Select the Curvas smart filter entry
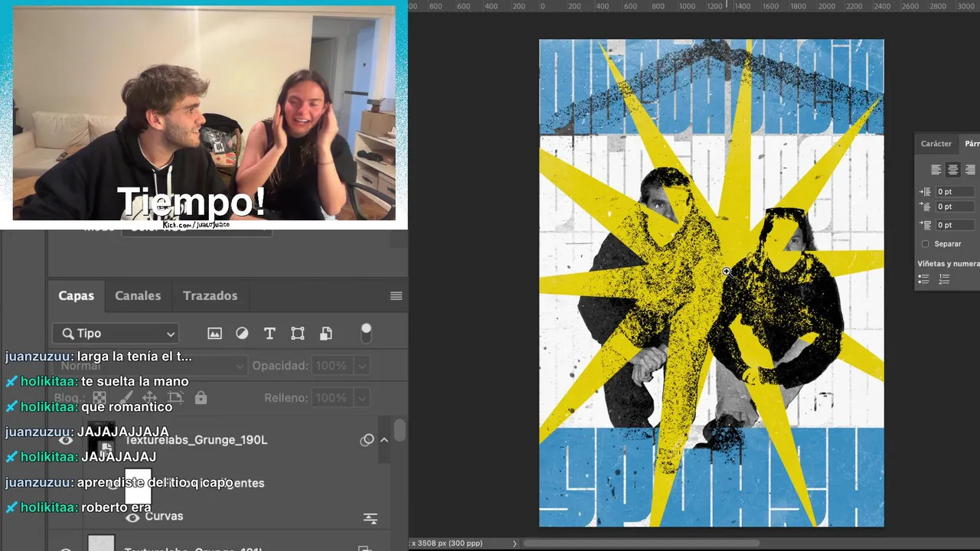 tap(164, 517)
